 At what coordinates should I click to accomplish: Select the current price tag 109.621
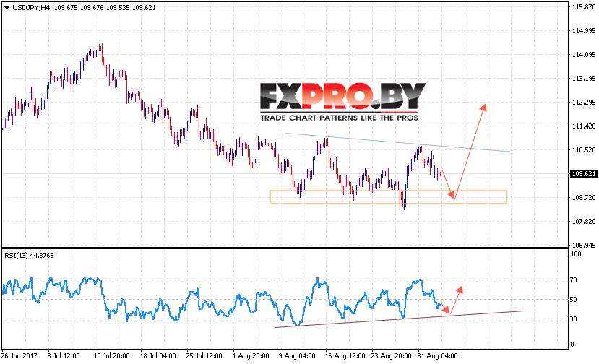coord(583,174)
